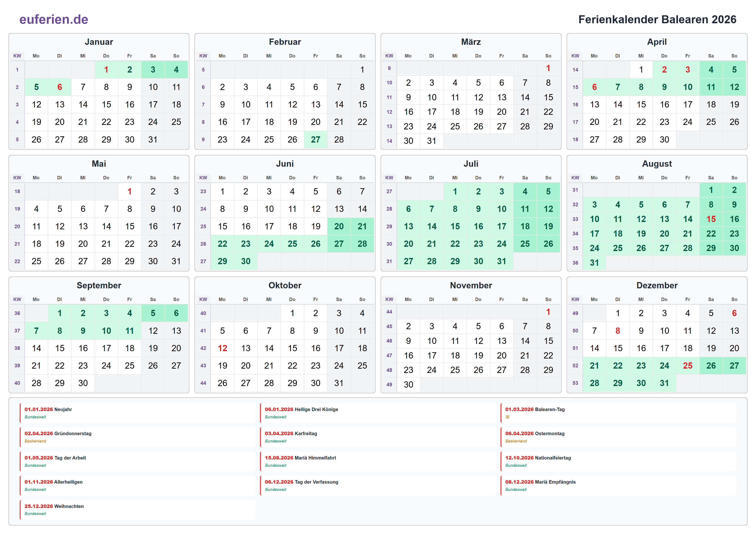
Task: Open the 01.11.2026 Allerheiligen entry
Action: (x=137, y=485)
